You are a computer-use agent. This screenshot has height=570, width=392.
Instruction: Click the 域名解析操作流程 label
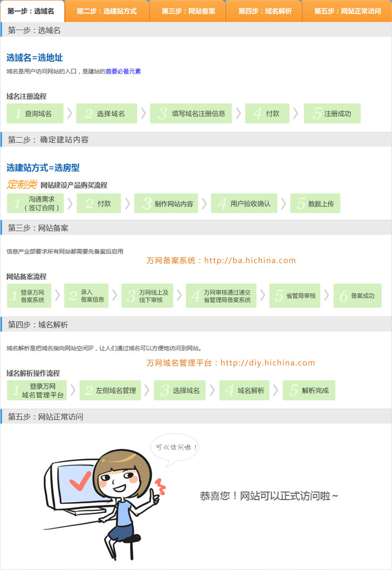click(x=33, y=373)
